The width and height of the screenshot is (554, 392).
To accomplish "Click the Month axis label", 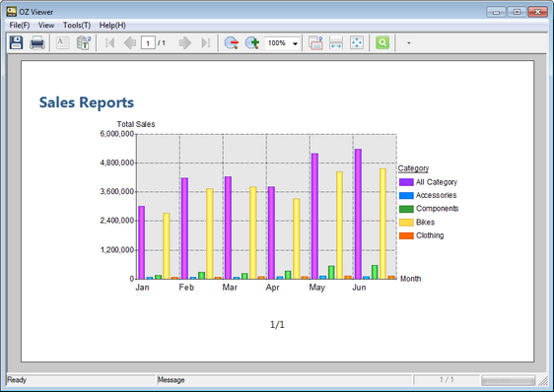I will [410, 279].
